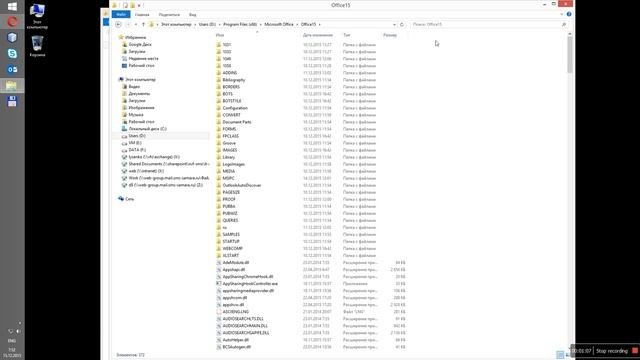
Task: Select the Bibliography folder icon
Action: pos(218,80)
